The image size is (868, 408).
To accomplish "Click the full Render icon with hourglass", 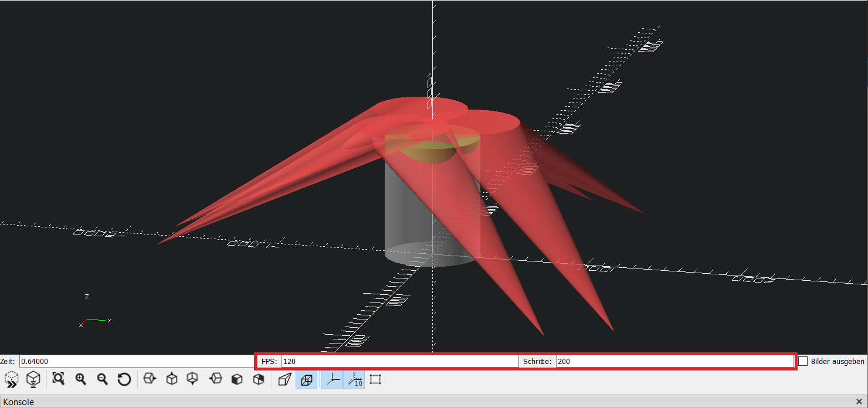I will pyautogui.click(x=34, y=379).
